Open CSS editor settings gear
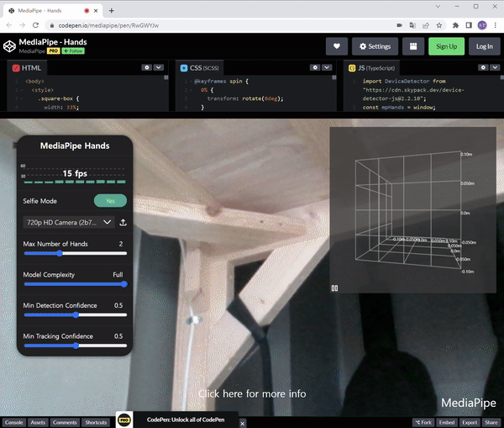The width and height of the screenshot is (504, 428). pos(315,67)
